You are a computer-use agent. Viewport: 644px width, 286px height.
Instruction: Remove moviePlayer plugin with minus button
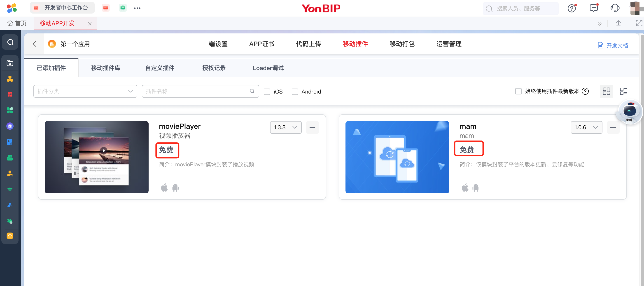(x=312, y=127)
